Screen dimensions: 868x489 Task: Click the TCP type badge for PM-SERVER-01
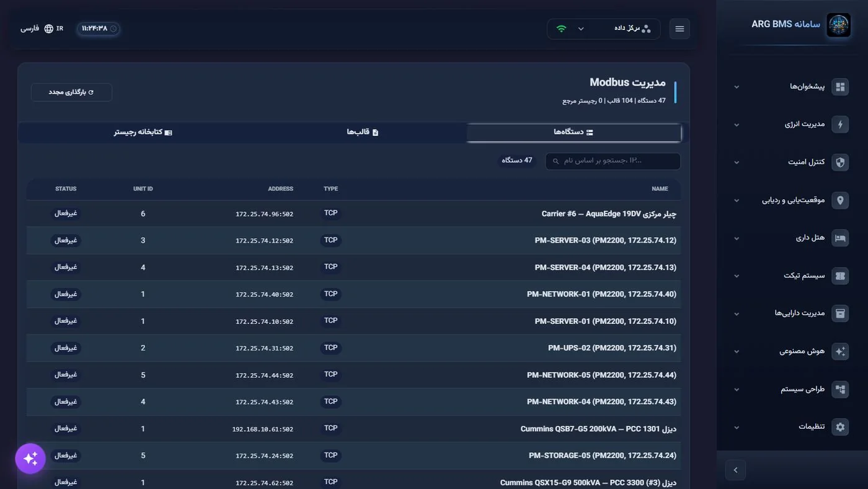330,321
